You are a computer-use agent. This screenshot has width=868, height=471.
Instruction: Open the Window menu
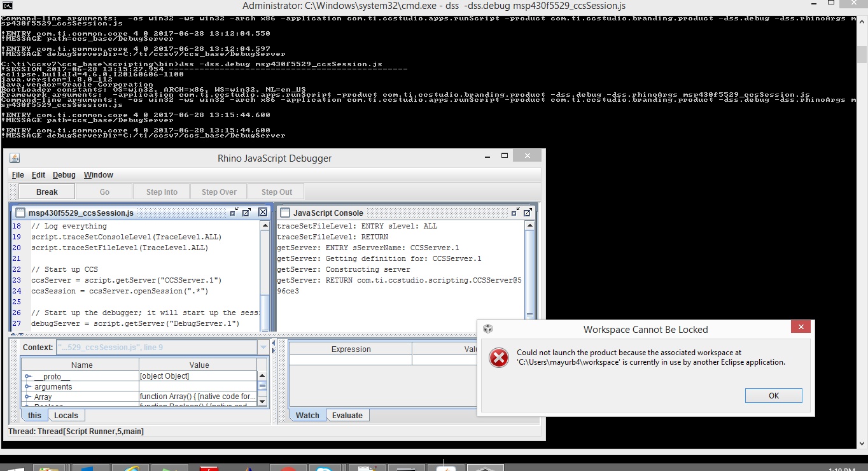[x=99, y=175]
